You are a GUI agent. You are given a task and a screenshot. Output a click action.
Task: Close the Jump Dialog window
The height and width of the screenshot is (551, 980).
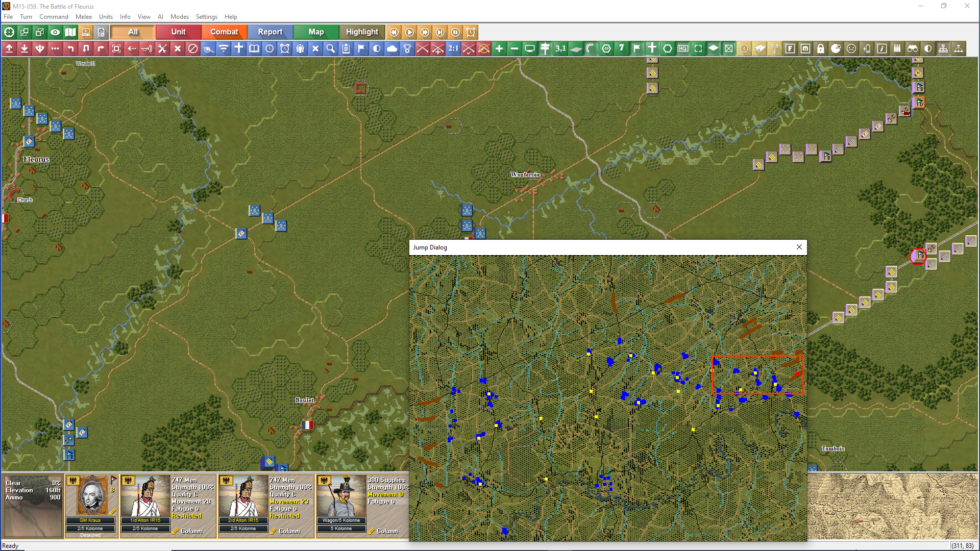pyautogui.click(x=799, y=247)
